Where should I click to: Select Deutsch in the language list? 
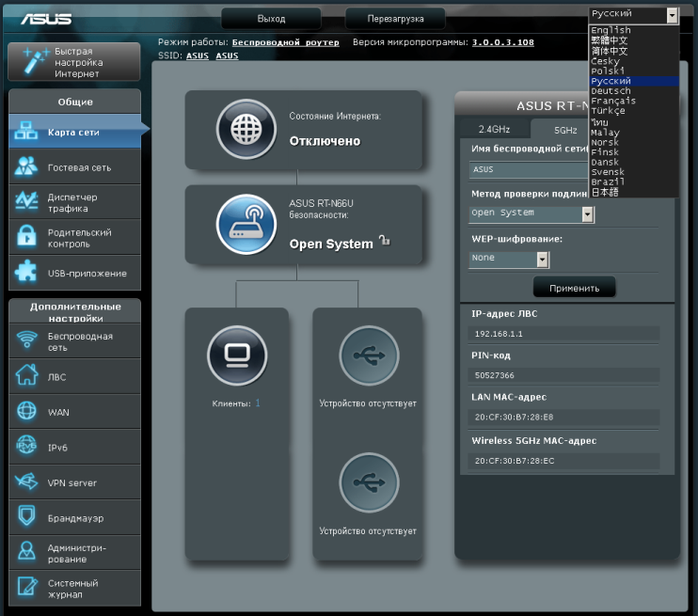634,91
